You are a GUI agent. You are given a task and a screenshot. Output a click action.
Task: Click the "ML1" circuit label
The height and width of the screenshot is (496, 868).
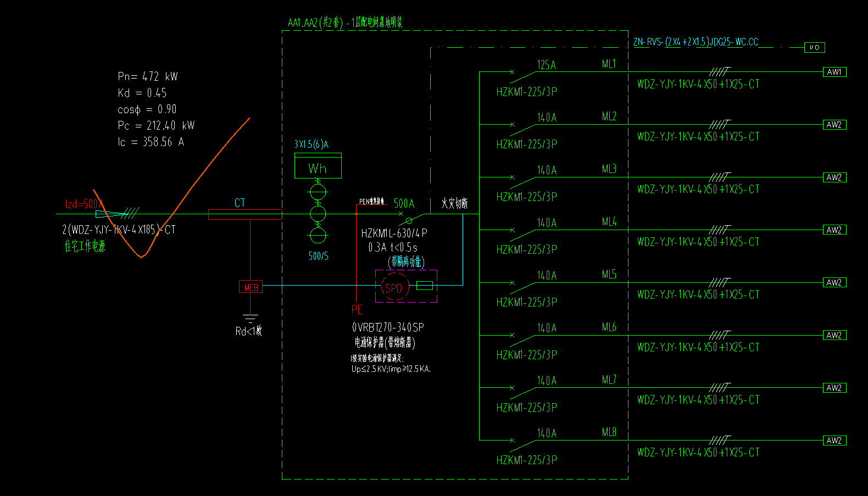[609, 64]
